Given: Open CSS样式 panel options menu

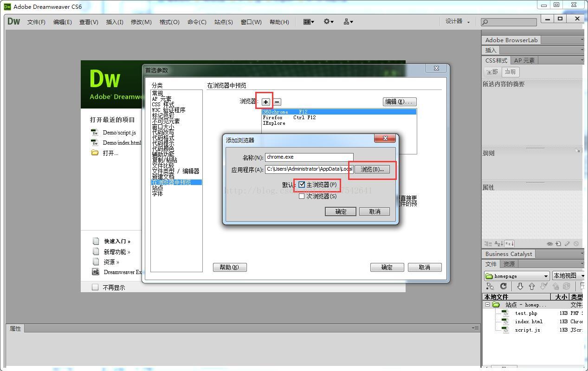Looking at the screenshot, I should coord(582,60).
